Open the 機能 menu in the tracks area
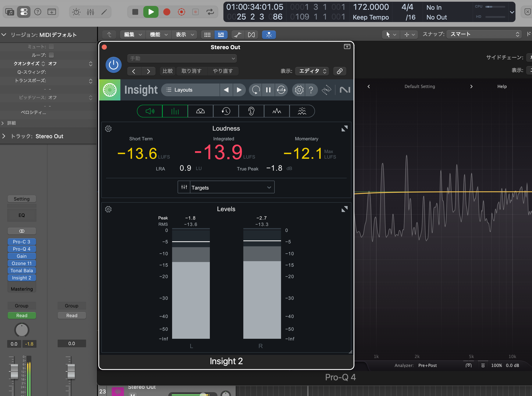The width and height of the screenshot is (532, 396). (x=159, y=35)
